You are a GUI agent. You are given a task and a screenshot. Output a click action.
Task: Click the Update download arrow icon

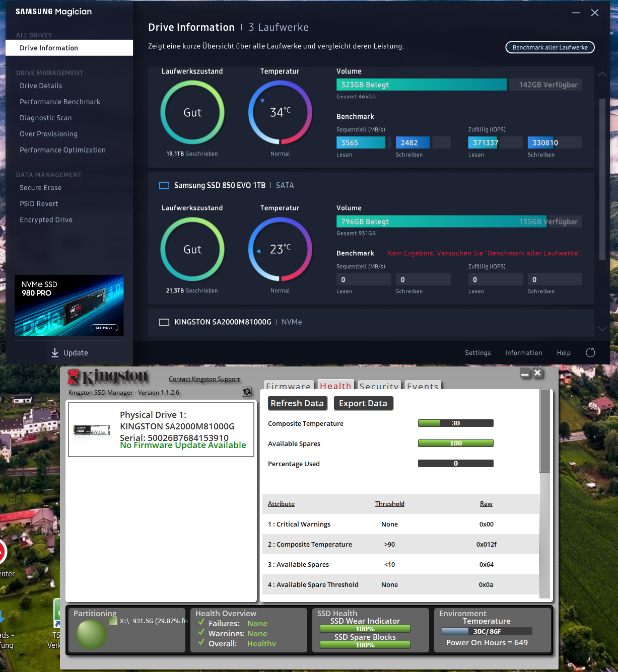55,353
